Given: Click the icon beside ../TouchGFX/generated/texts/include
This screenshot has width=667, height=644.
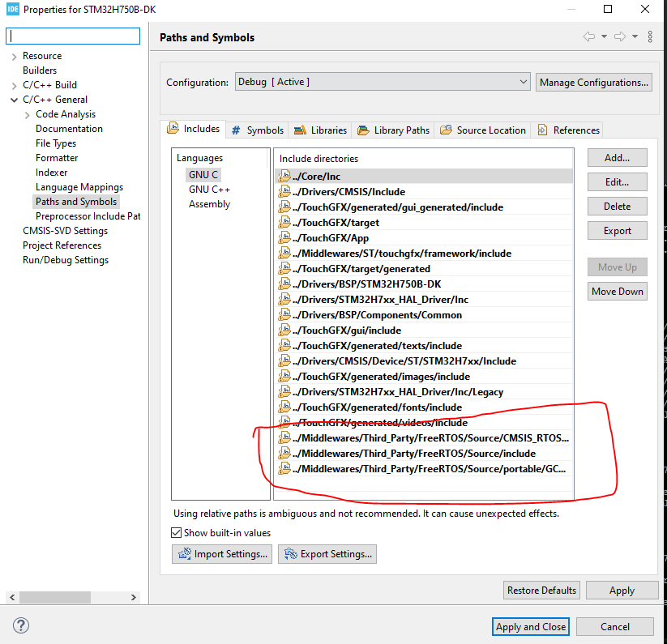Looking at the screenshot, I should 284,345.
